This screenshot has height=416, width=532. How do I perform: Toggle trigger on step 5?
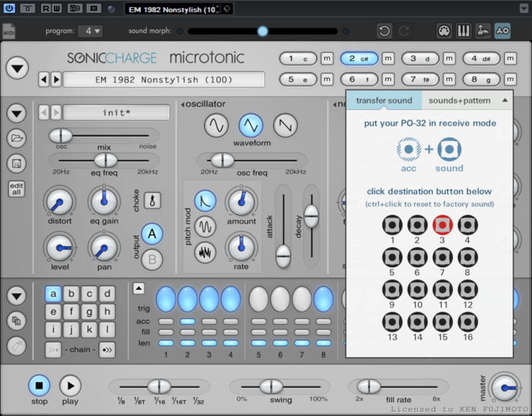click(x=259, y=298)
